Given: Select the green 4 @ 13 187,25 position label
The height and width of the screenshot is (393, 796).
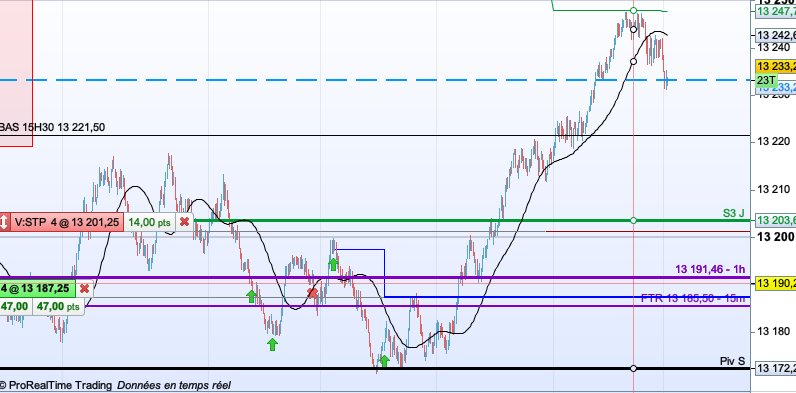Looking at the screenshot, I should tap(38, 288).
